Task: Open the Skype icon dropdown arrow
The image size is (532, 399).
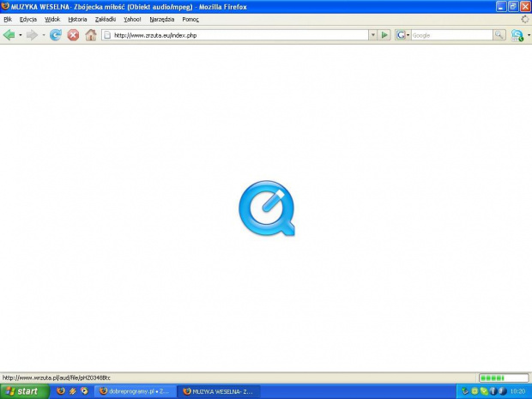Action: [529, 35]
